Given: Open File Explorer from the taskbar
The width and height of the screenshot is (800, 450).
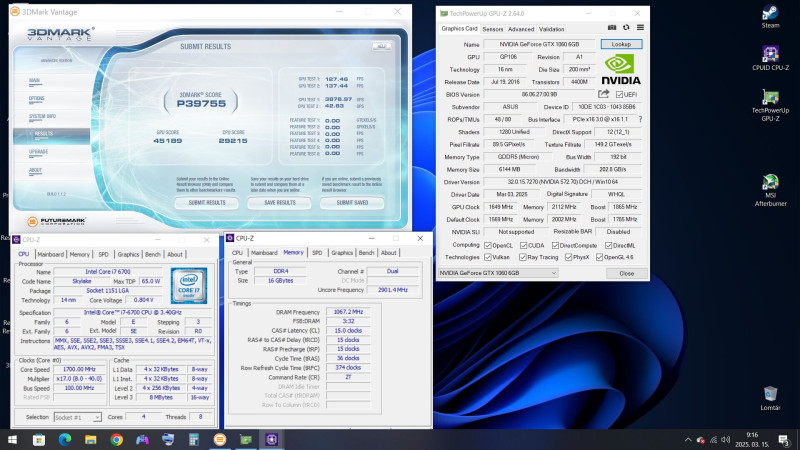Looking at the screenshot, I should [91, 439].
